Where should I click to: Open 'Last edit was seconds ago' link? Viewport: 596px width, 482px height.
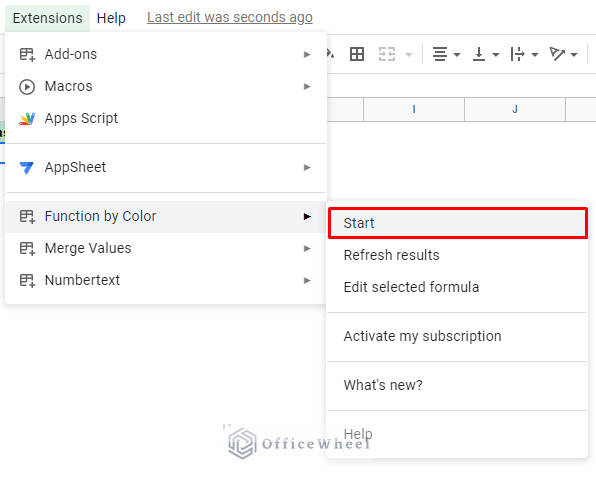pos(230,17)
